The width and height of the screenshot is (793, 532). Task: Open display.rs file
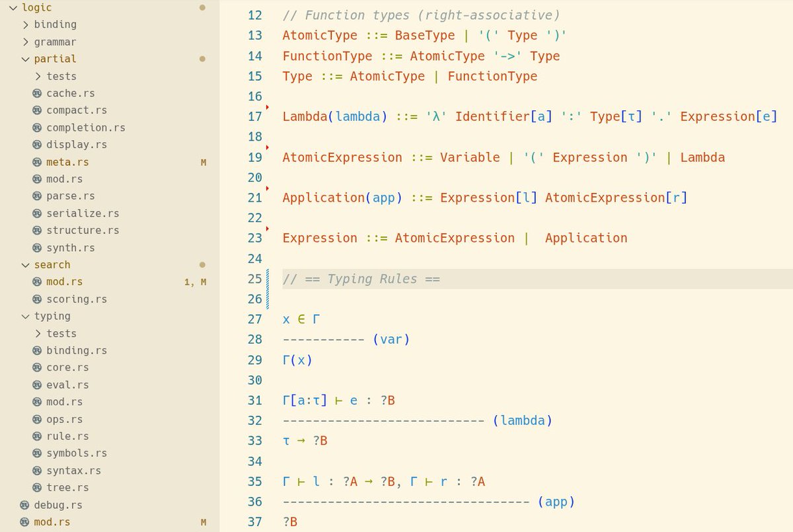[x=77, y=145]
